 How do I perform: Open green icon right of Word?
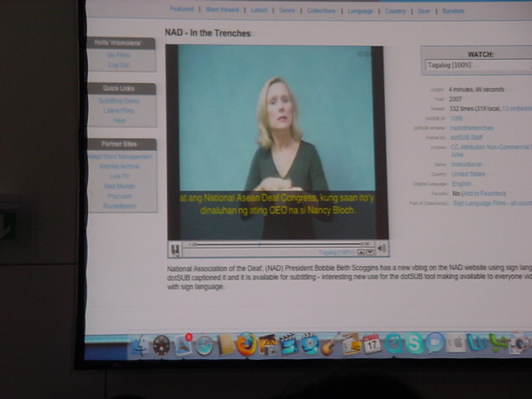(x=497, y=342)
